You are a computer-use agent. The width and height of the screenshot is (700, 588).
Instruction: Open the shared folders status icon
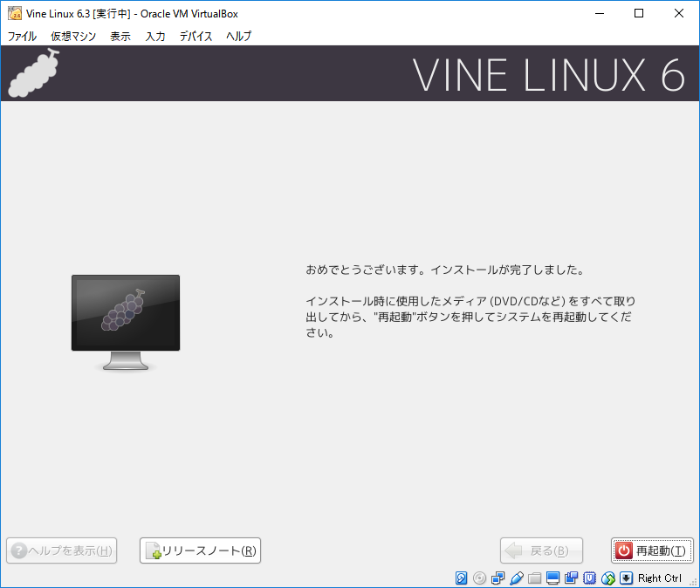(535, 578)
